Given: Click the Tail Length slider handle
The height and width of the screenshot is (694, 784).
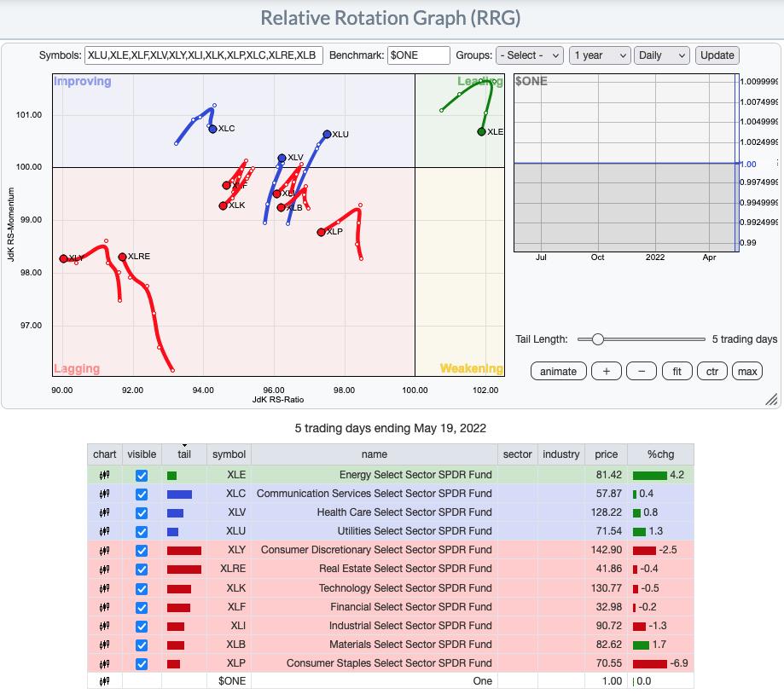Looking at the screenshot, I should tap(597, 339).
